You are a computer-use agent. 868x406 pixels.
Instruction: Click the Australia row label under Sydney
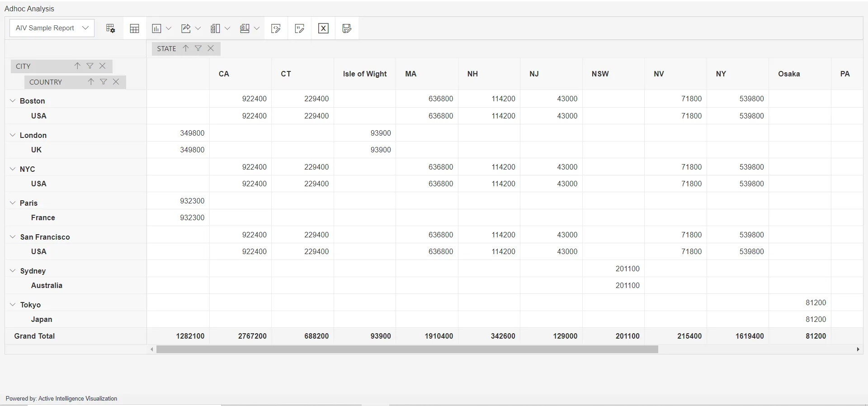click(47, 285)
